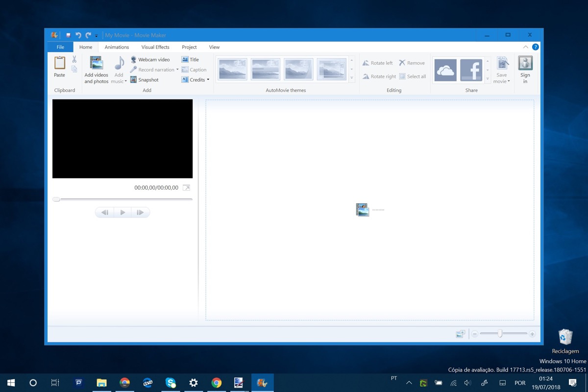Click the Webcam video icon

[133, 59]
